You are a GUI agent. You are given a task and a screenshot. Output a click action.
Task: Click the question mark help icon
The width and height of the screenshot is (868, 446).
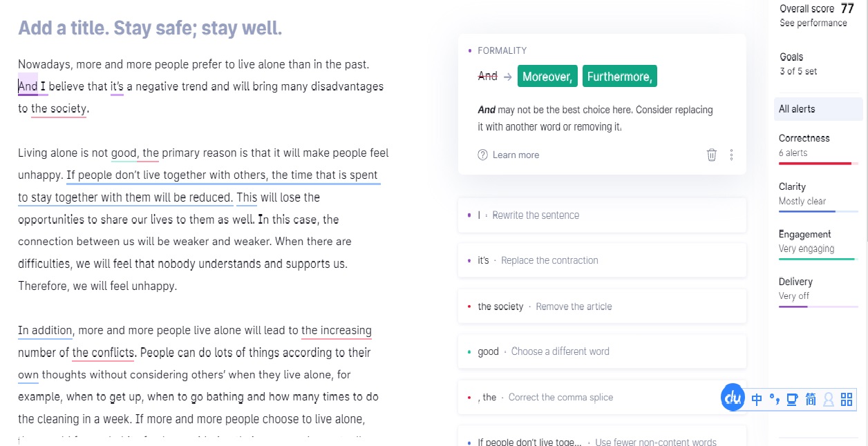(x=482, y=155)
